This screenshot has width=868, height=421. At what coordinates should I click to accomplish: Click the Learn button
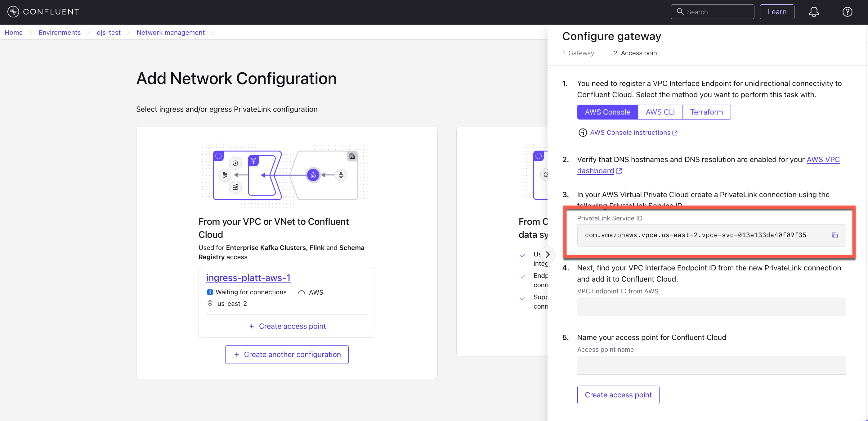click(x=777, y=12)
